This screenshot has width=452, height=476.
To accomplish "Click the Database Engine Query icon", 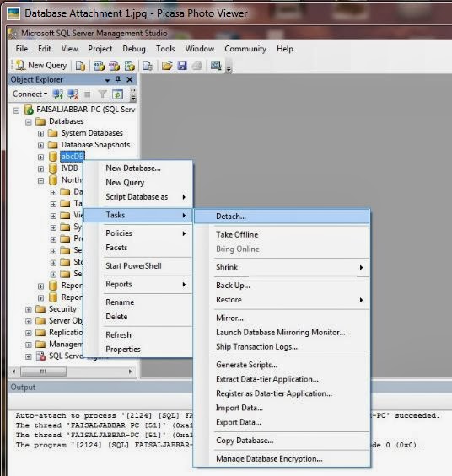I will tap(80, 66).
